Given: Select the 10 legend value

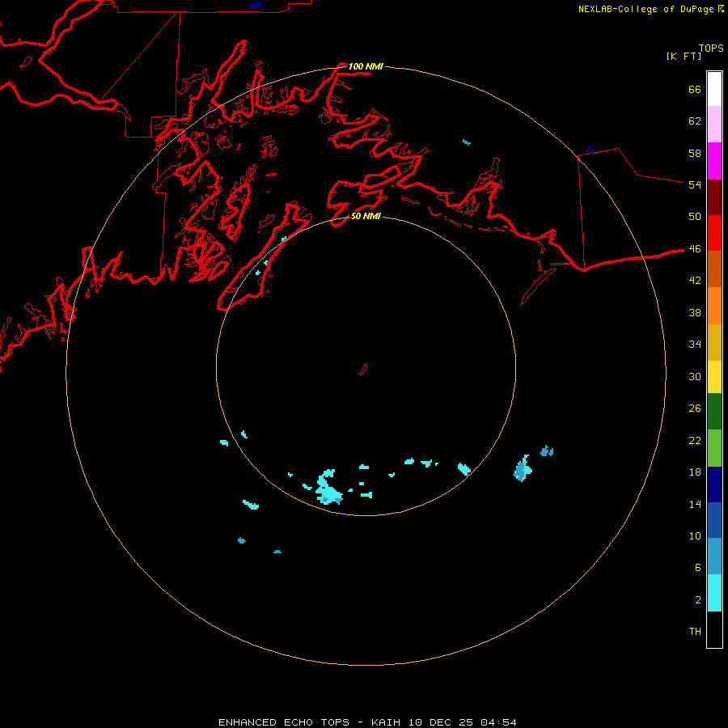Looking at the screenshot, I should tap(695, 536).
